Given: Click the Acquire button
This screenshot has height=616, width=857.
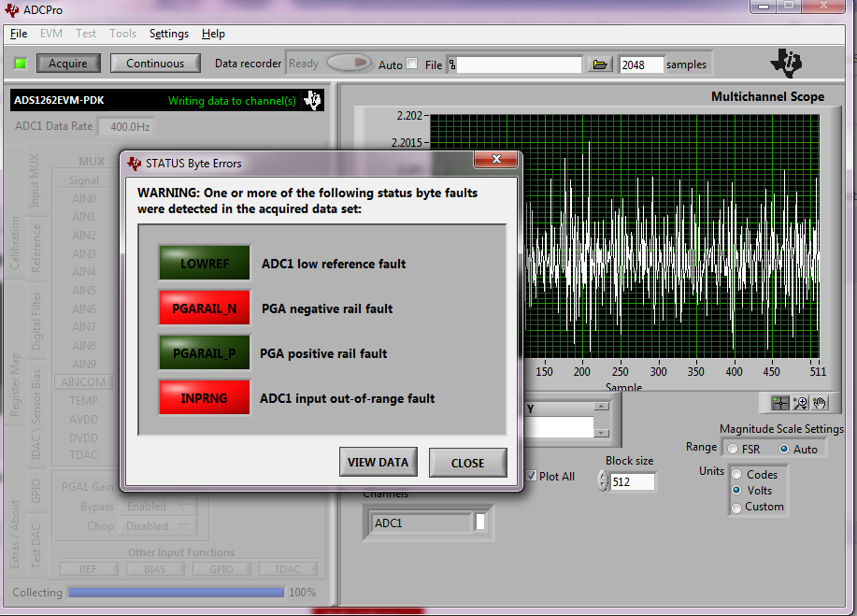Looking at the screenshot, I should [x=68, y=64].
